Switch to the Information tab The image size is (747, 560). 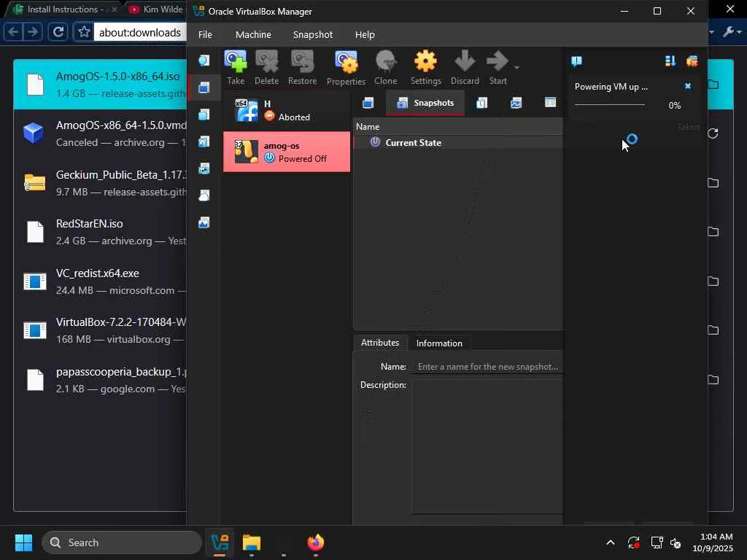coord(439,343)
